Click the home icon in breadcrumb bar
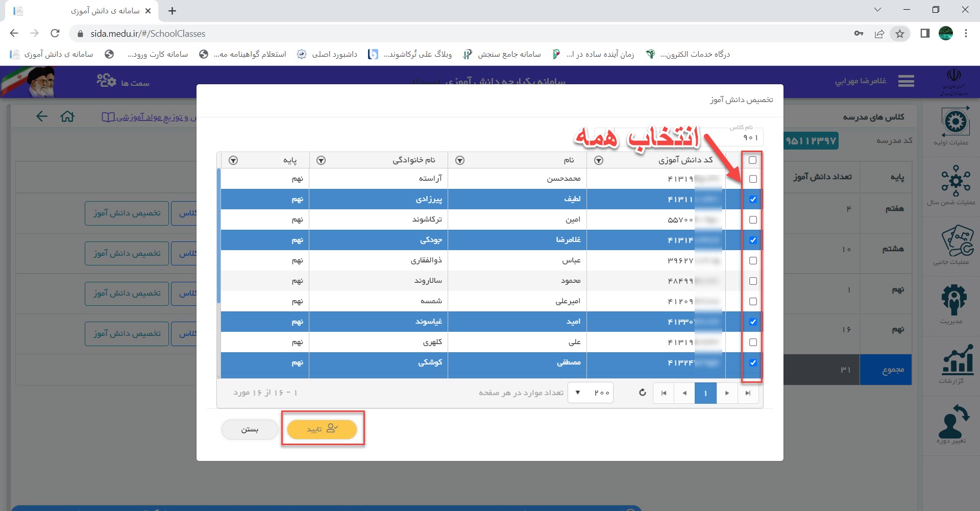Viewport: 980px width, 511px height. click(x=67, y=117)
